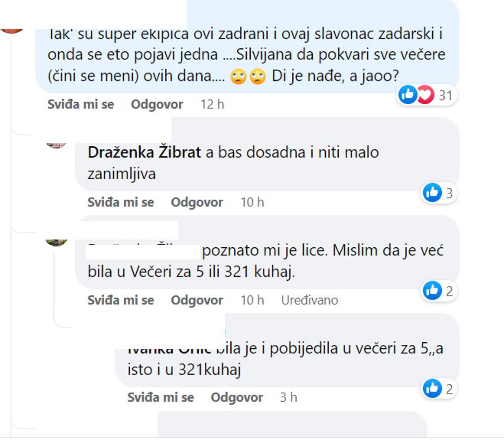The width and height of the screenshot is (504, 440).
Task: Open the reaction count 31 list
Action: (x=445, y=95)
